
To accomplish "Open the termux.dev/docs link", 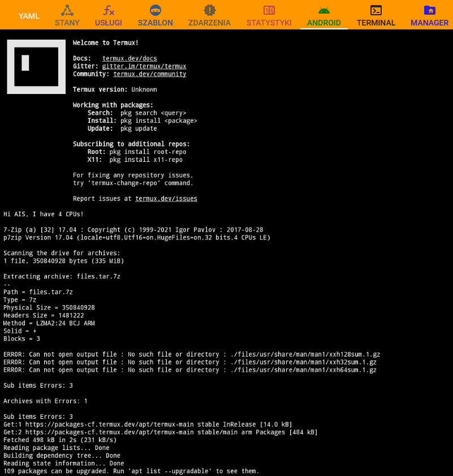I will [130, 58].
